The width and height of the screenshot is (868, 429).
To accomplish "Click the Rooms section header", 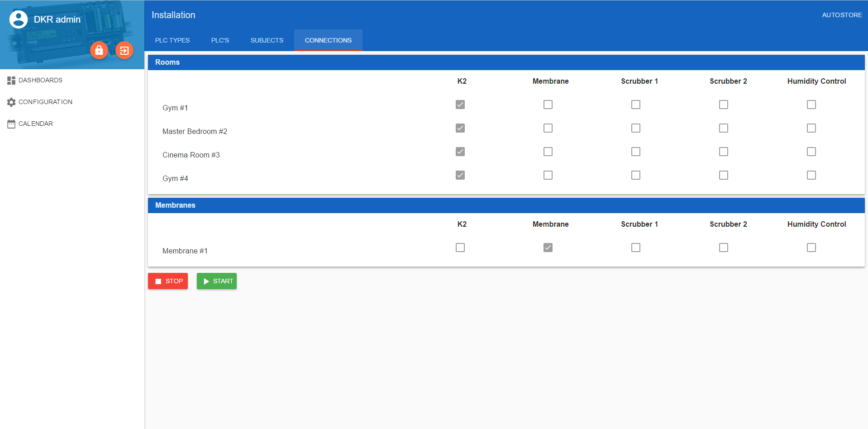I will pyautogui.click(x=167, y=62).
